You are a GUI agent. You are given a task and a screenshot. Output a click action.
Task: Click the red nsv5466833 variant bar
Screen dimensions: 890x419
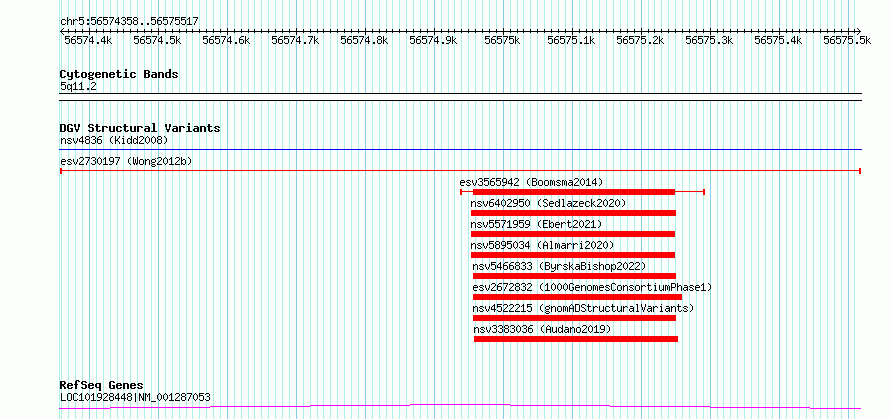coord(574,276)
